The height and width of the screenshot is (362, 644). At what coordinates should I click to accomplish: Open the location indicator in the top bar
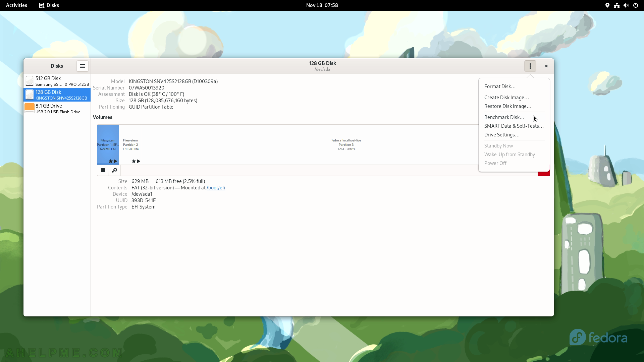coord(607,5)
